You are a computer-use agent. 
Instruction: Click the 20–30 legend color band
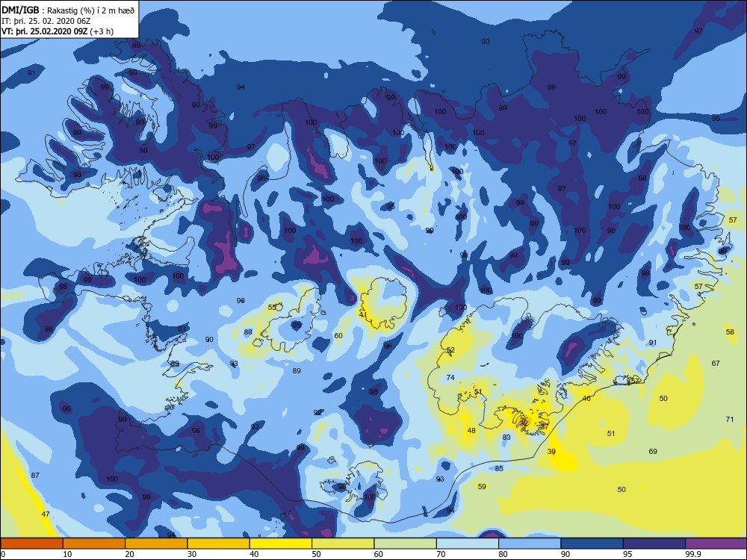(156, 544)
